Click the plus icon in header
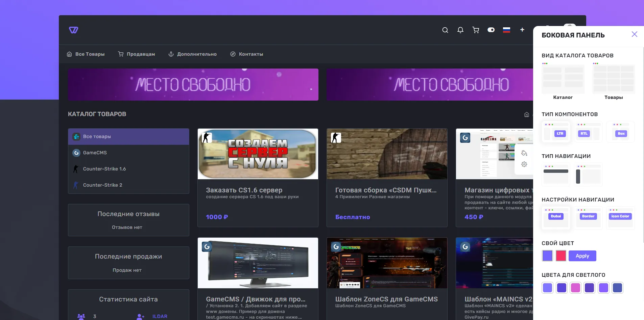This screenshot has width=644, height=320. (522, 30)
